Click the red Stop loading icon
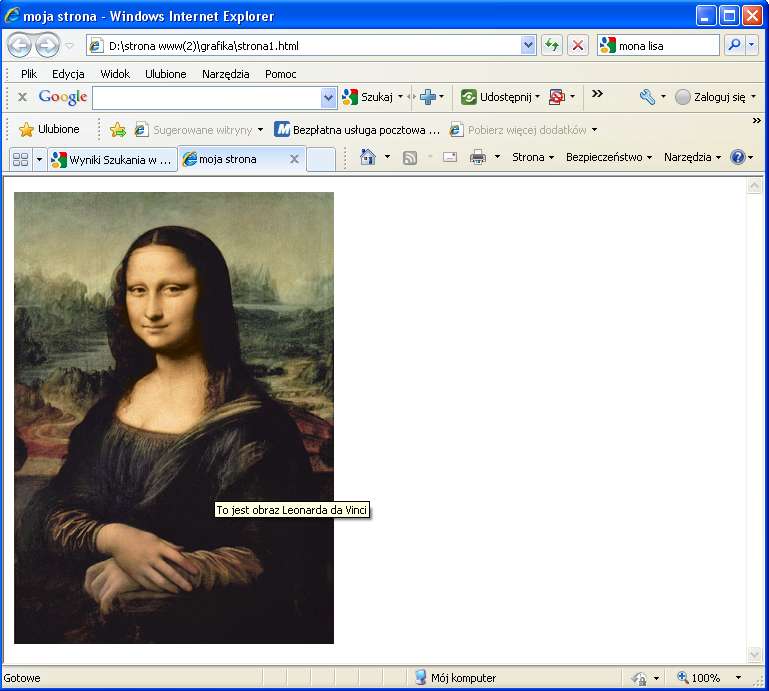This screenshot has height=691, width=769. tap(578, 46)
